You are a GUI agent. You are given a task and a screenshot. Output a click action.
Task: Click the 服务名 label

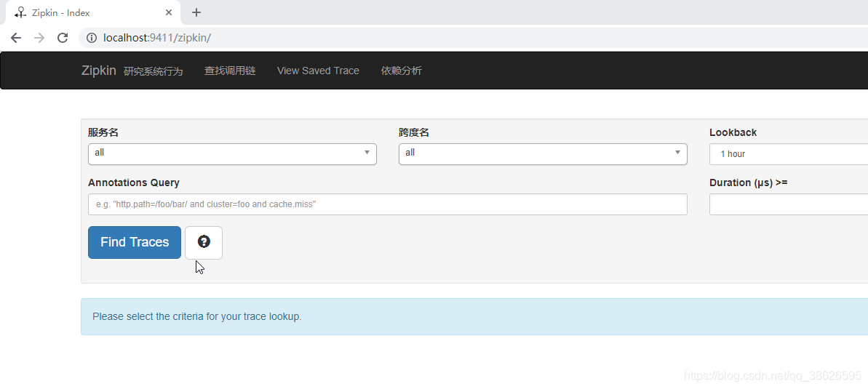tap(103, 133)
